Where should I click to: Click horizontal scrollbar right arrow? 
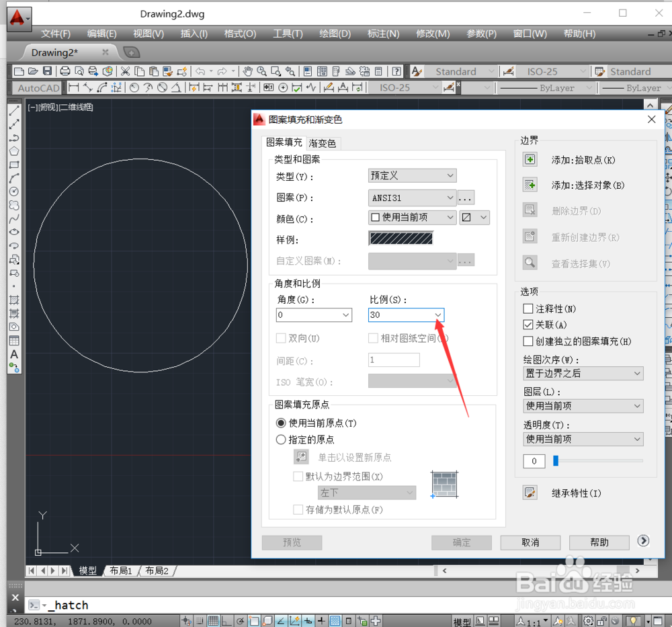point(638,571)
